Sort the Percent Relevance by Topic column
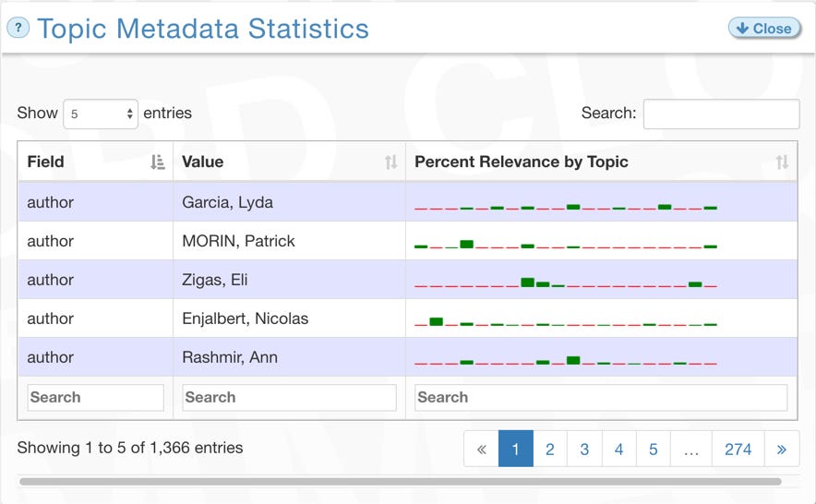This screenshot has height=504, width=816. (x=782, y=162)
